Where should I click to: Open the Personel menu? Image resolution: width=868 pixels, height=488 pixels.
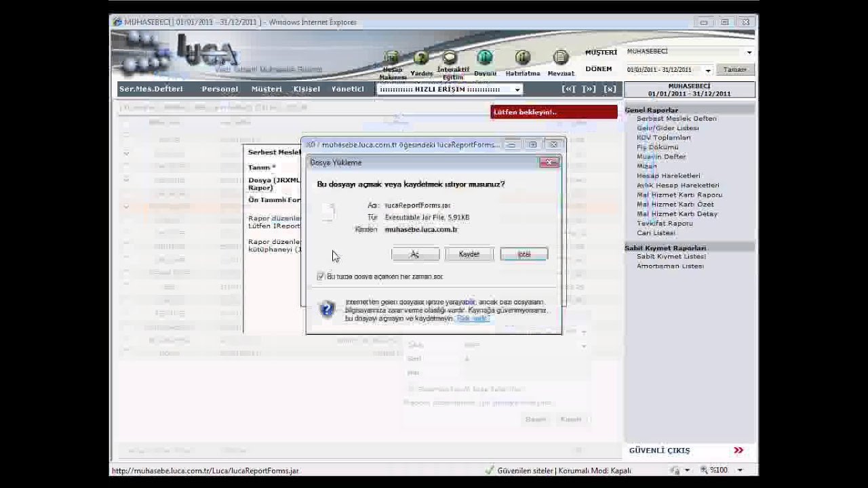click(x=220, y=89)
